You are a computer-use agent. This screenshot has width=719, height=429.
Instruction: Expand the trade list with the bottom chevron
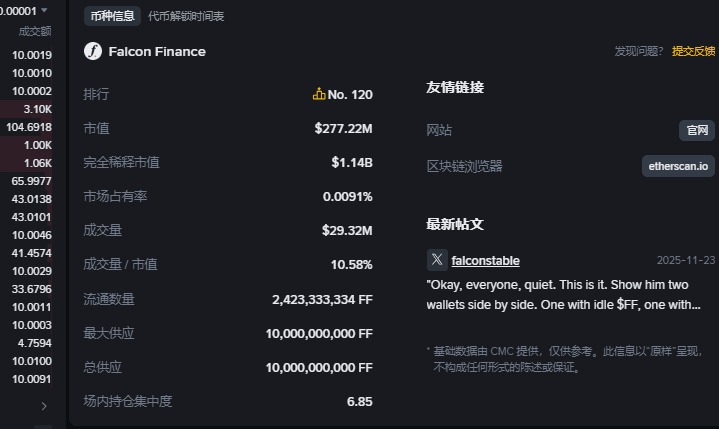(x=43, y=406)
